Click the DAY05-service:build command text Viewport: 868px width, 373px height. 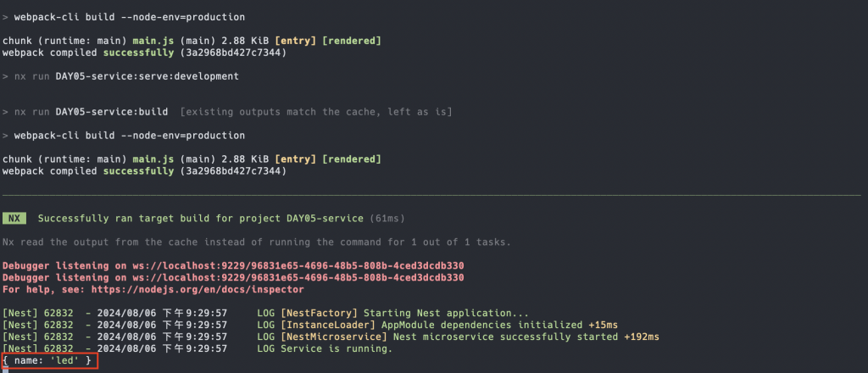pyautogui.click(x=112, y=112)
